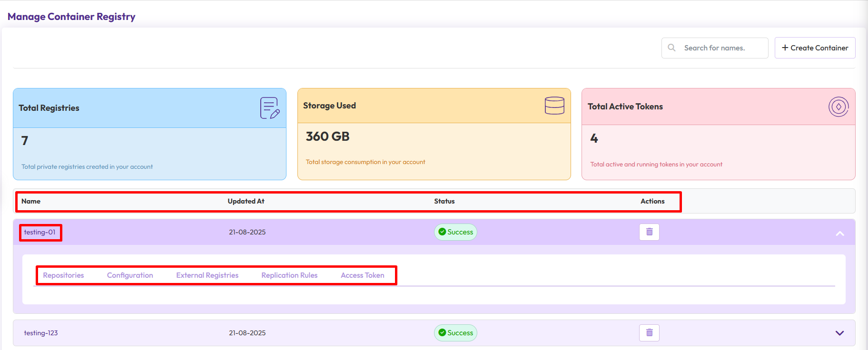Select the External Registries tab
Image resolution: width=868 pixels, height=350 pixels.
[x=207, y=275]
